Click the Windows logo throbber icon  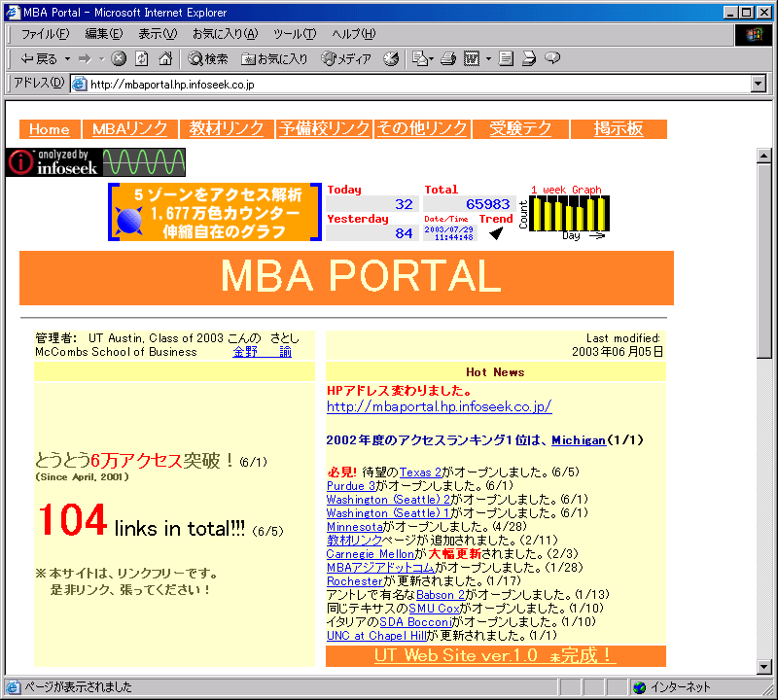(753, 35)
